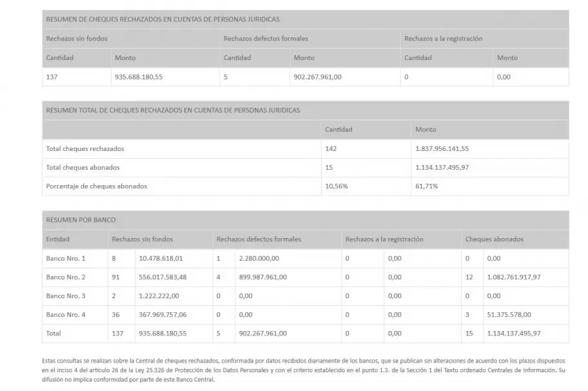Image resolution: width=588 pixels, height=391 pixels.
Task: Click the '10,56%' percentage cell
Action: pos(337,186)
